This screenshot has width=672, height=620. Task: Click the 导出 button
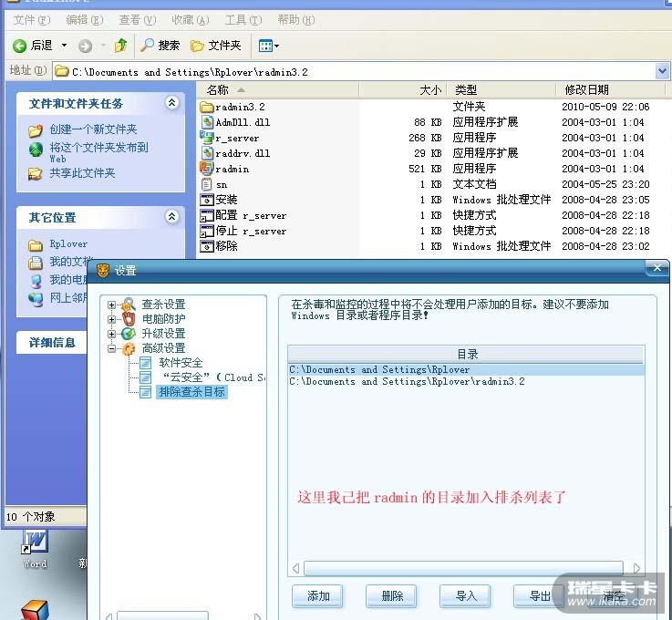coord(539,596)
